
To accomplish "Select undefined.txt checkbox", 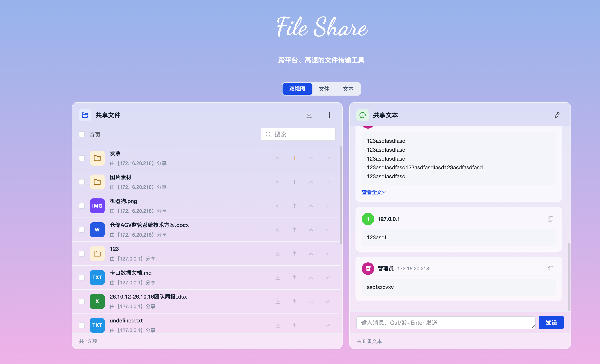I will [82, 325].
